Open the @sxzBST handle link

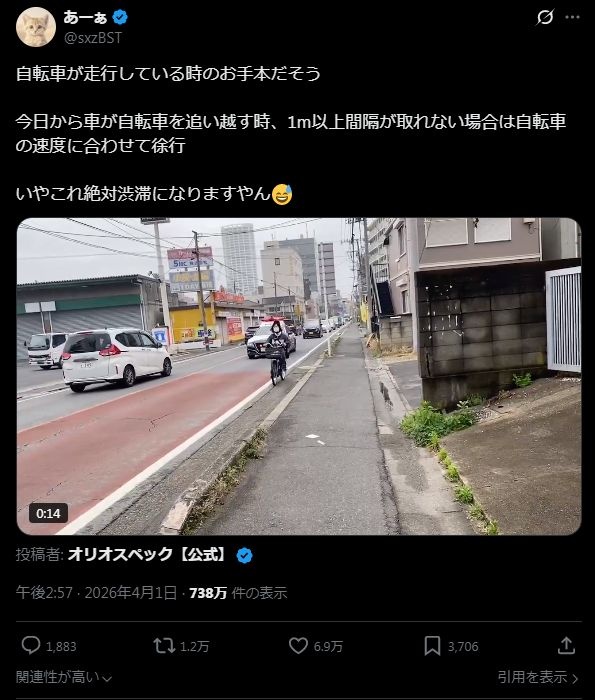(93, 38)
